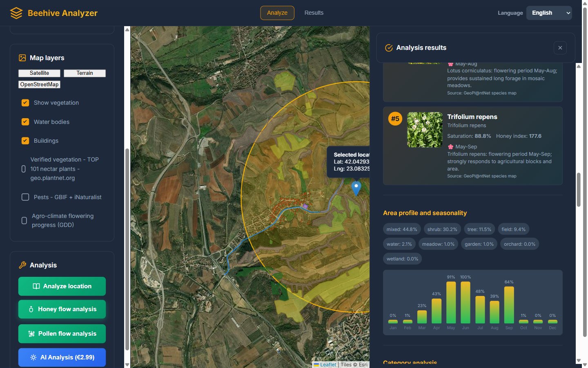Click the left sidebar scrollbar thumb

coord(127,249)
